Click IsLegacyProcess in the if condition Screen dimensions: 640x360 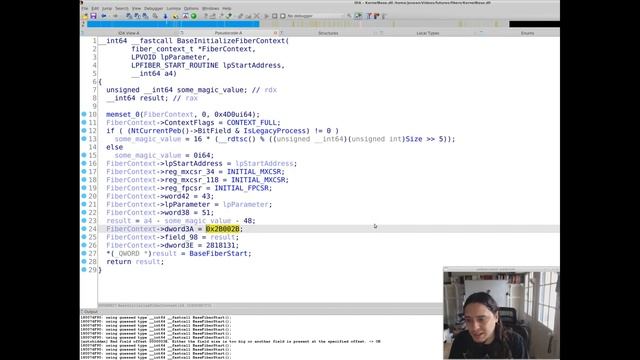(x=274, y=131)
